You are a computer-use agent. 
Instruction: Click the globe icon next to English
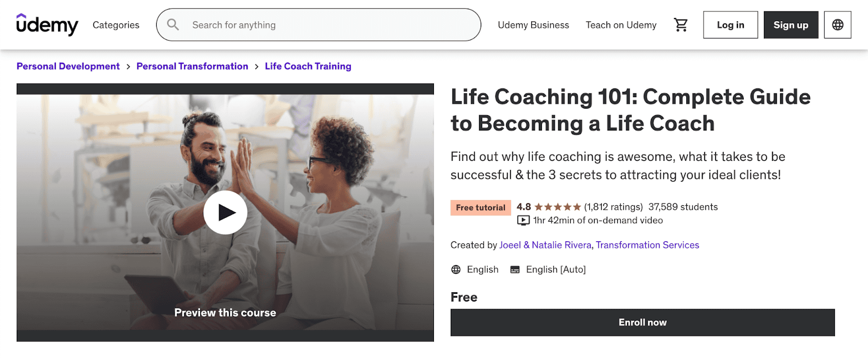455,269
